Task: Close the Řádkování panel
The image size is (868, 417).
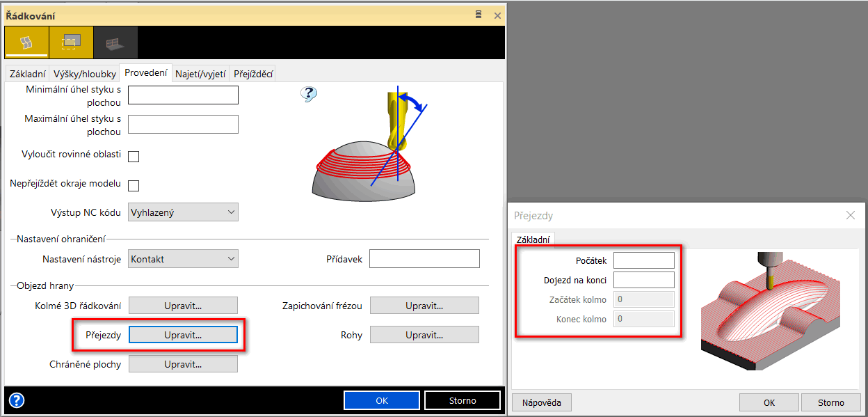Action: coord(497,15)
